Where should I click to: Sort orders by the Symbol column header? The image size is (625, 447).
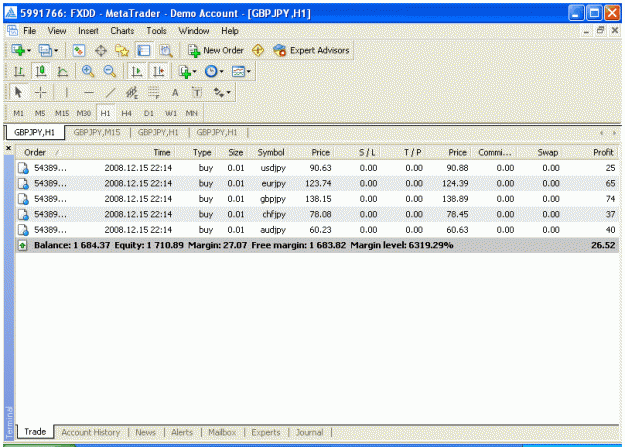(271, 152)
